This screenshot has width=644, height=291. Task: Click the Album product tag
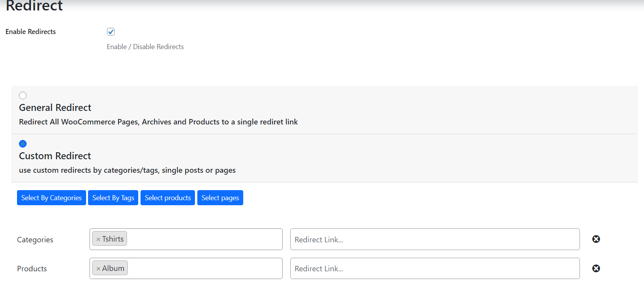[x=114, y=268]
